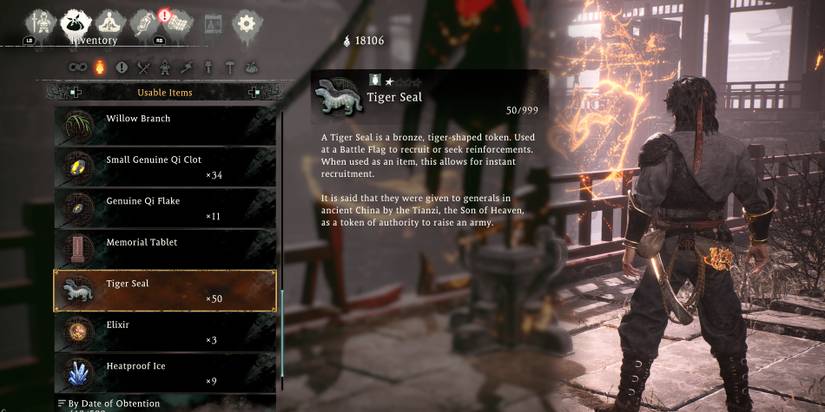Select the crossed swords weapons filter
The height and width of the screenshot is (412, 825).
tap(144, 67)
